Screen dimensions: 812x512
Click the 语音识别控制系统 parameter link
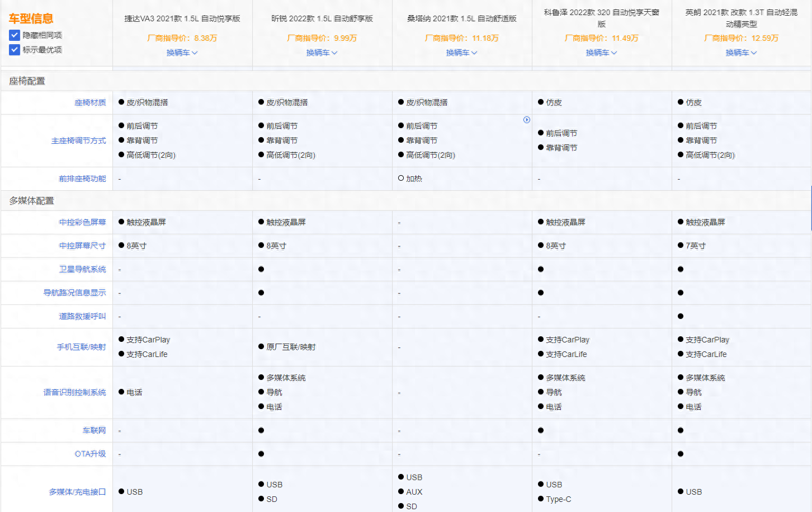[x=74, y=392]
